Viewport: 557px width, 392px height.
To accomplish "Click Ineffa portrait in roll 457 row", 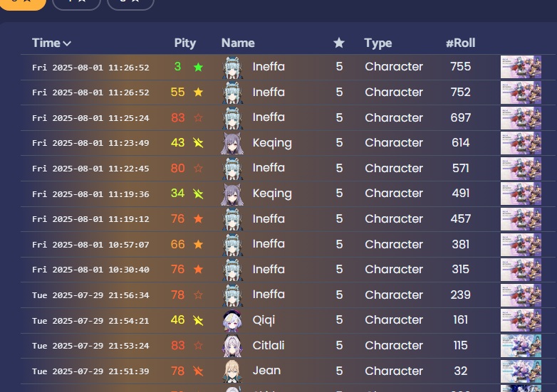I will tap(233, 219).
